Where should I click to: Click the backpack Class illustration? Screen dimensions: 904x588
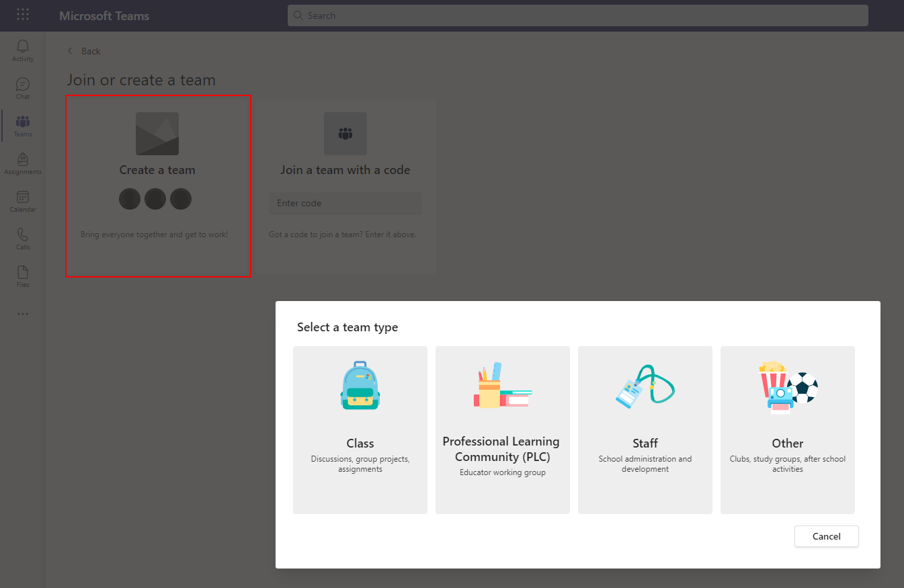tap(360, 385)
